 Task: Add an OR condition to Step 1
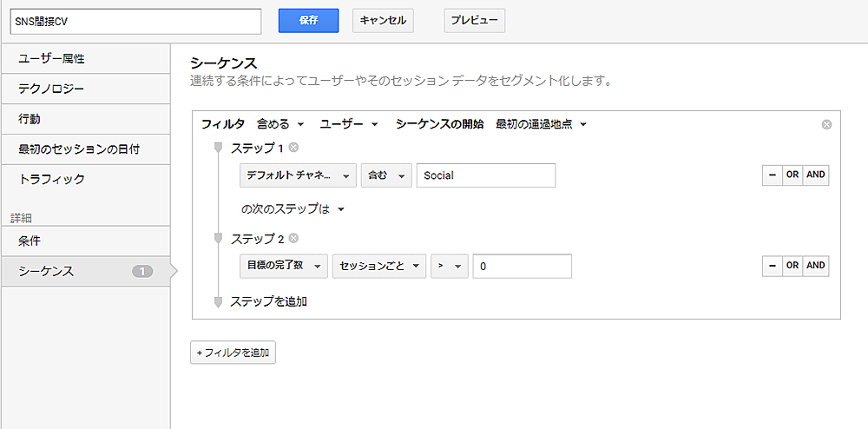pyautogui.click(x=792, y=175)
